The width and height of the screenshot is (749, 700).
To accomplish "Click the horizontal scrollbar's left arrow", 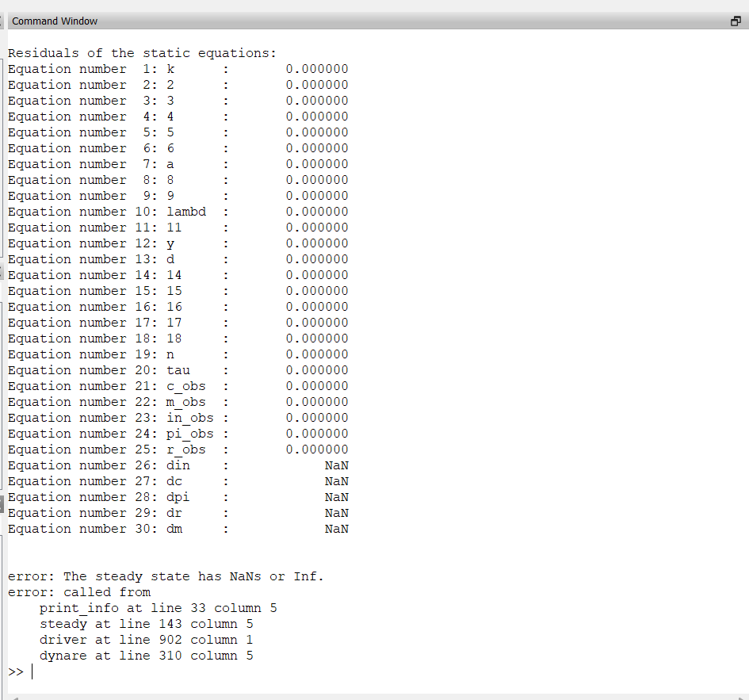I will coord(14,697).
